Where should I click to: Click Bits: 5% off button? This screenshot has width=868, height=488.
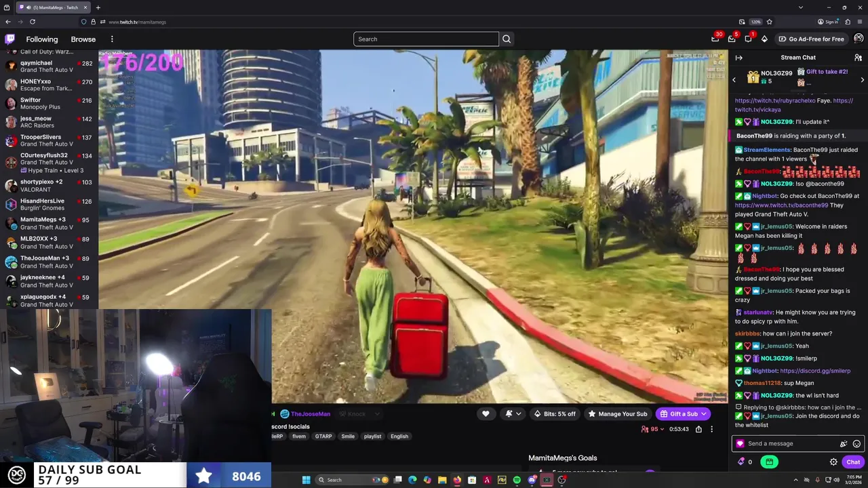point(555,413)
